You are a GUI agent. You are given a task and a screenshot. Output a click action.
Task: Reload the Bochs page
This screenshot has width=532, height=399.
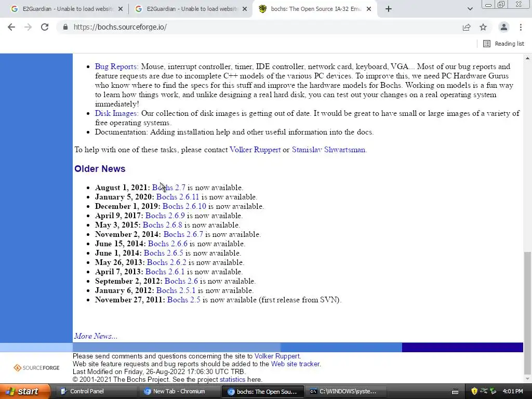tap(45, 27)
